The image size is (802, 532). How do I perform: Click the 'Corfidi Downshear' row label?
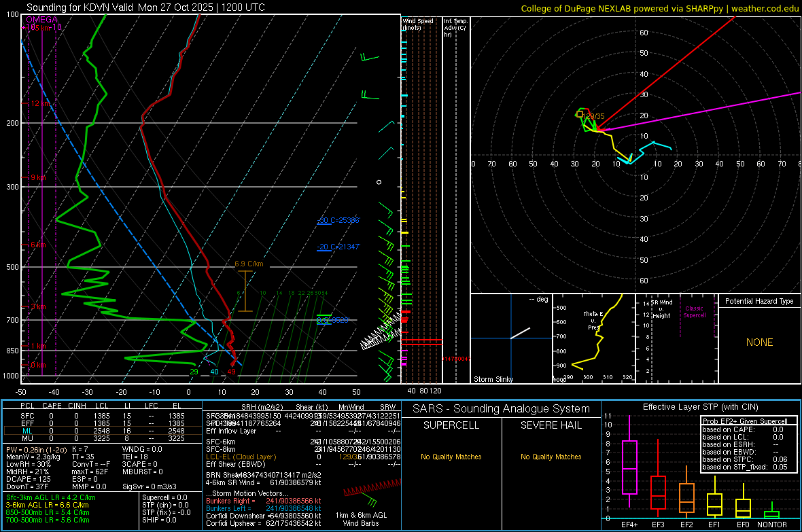(236, 516)
